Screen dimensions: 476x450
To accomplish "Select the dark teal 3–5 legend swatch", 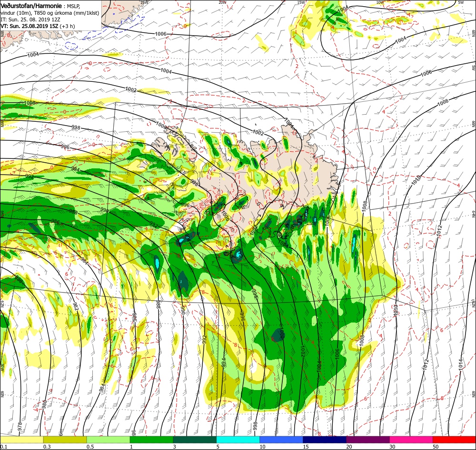I will [195, 440].
